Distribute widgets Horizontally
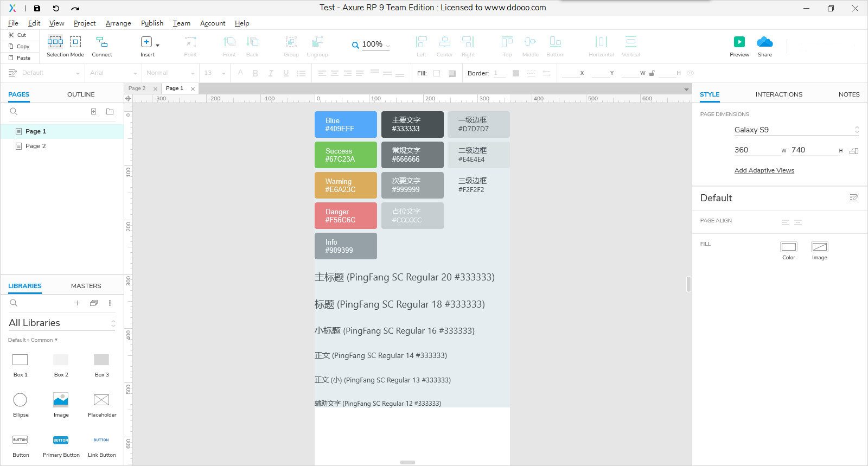This screenshot has height=466, width=868. coord(601,46)
